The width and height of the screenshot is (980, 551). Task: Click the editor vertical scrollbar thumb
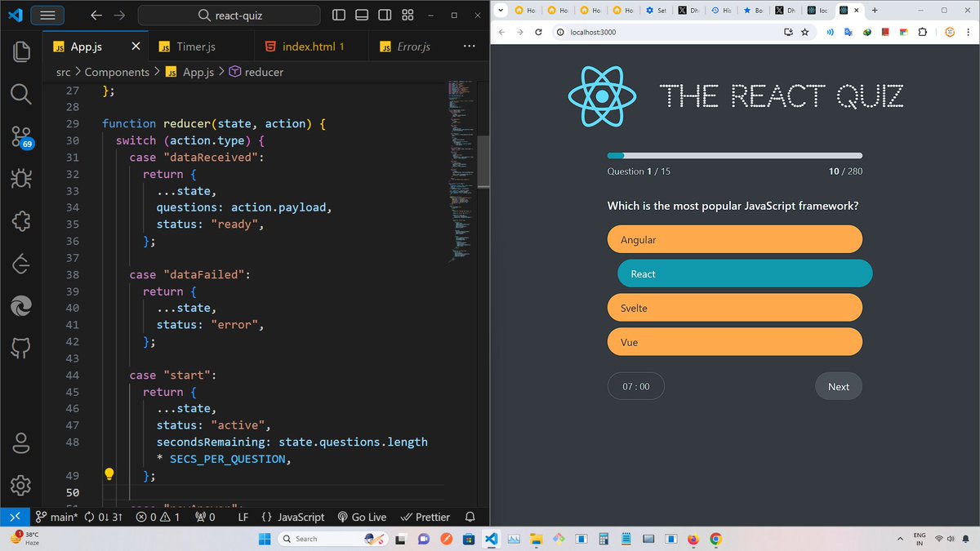tap(483, 161)
